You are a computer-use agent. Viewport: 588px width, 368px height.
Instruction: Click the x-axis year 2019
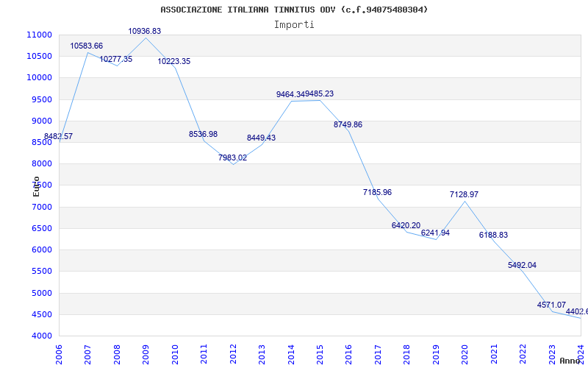(x=436, y=355)
